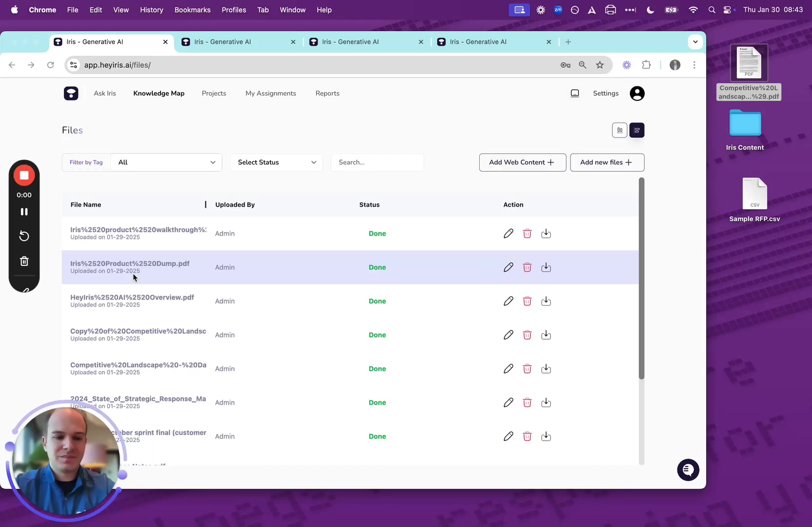Click Add Web Content button
This screenshot has height=527, width=812.
[x=522, y=162]
